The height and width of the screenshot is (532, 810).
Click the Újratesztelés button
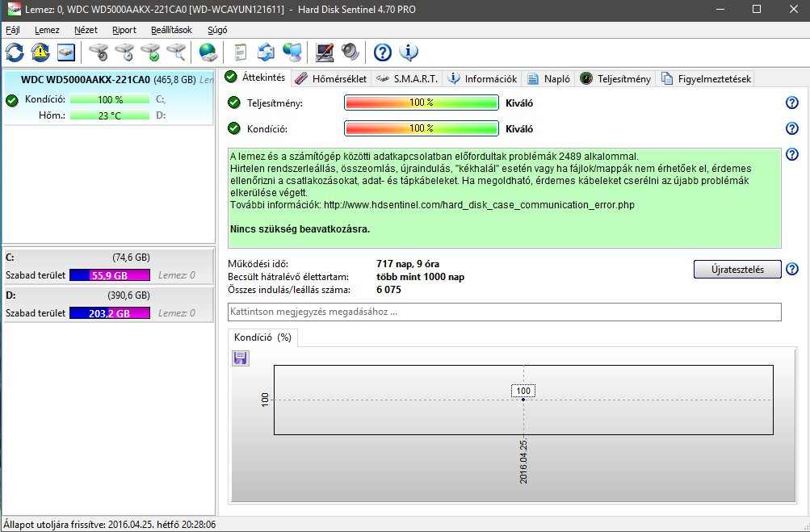(737, 269)
